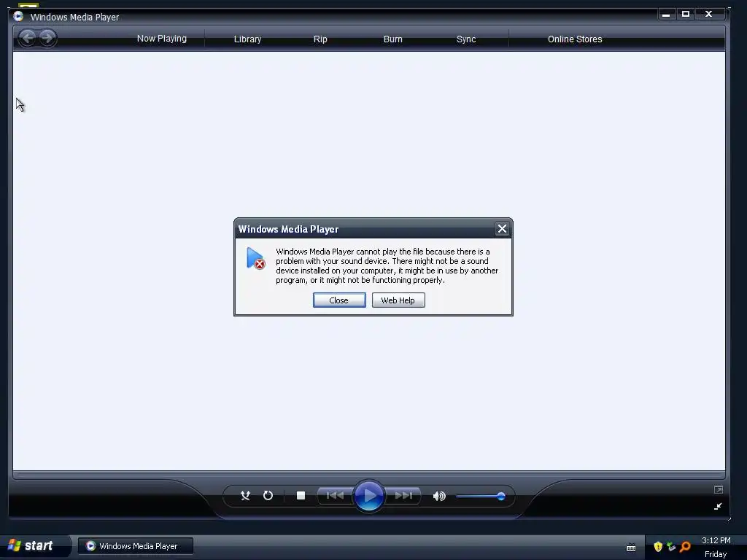Click the seek bar above playback controls
The width and height of the screenshot is (747, 560).
coord(368,475)
